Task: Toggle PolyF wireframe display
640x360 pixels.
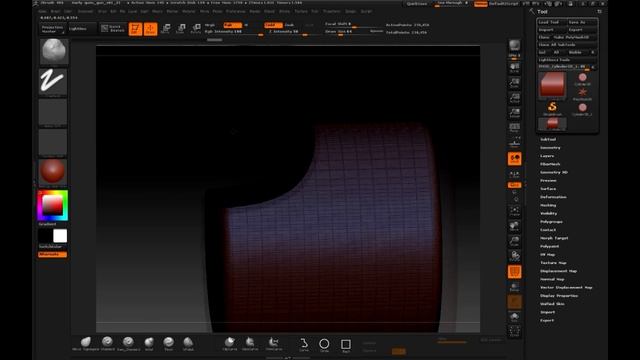Action: point(514,272)
